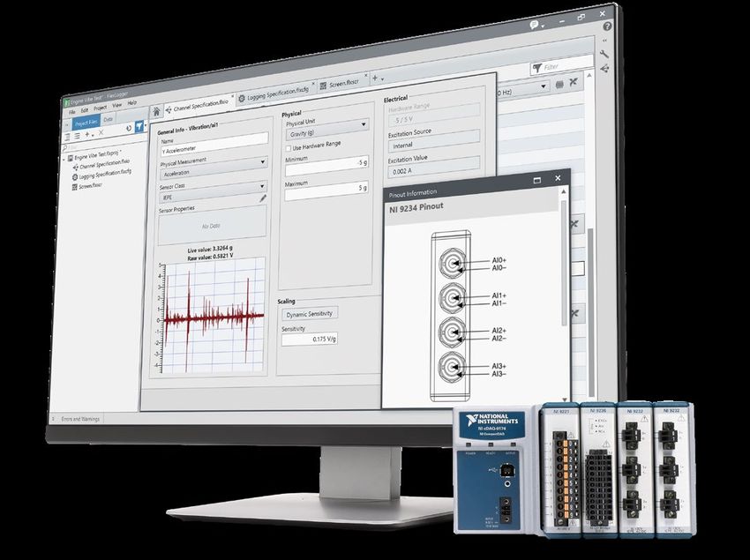Click the Minimum value field

(x=326, y=167)
